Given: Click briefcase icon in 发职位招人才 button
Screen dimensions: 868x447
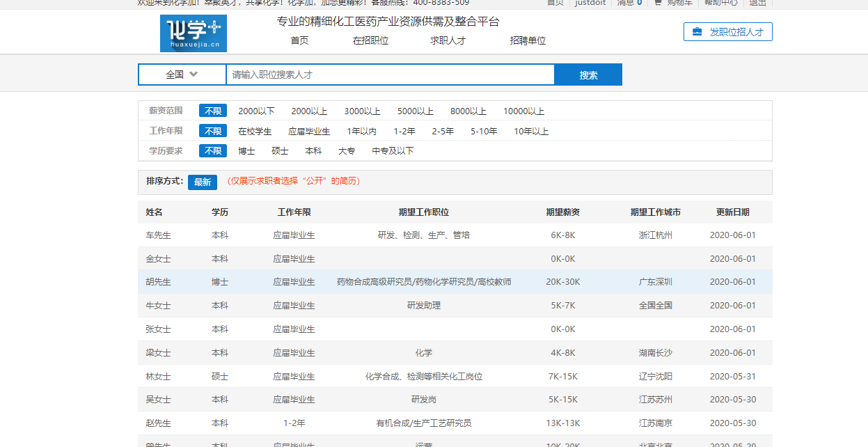Looking at the screenshot, I should pos(697,32).
